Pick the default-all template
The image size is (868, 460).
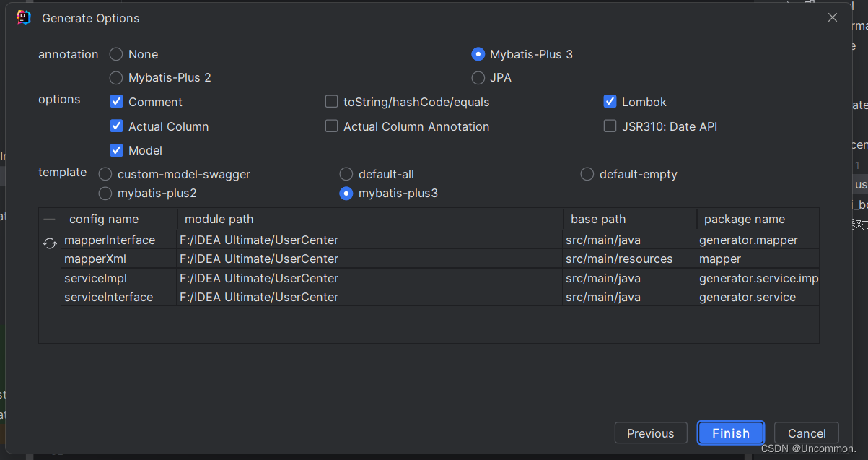(346, 174)
